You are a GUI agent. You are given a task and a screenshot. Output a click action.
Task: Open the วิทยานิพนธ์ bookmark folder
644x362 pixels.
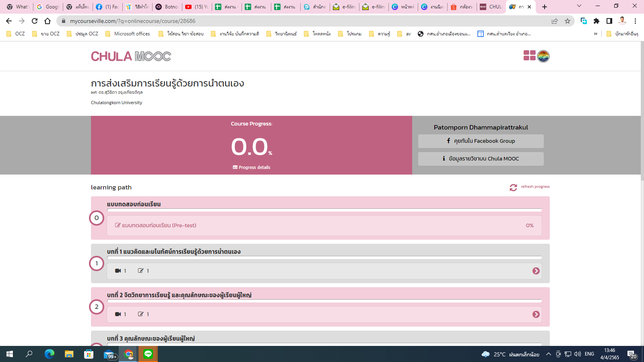[282, 34]
